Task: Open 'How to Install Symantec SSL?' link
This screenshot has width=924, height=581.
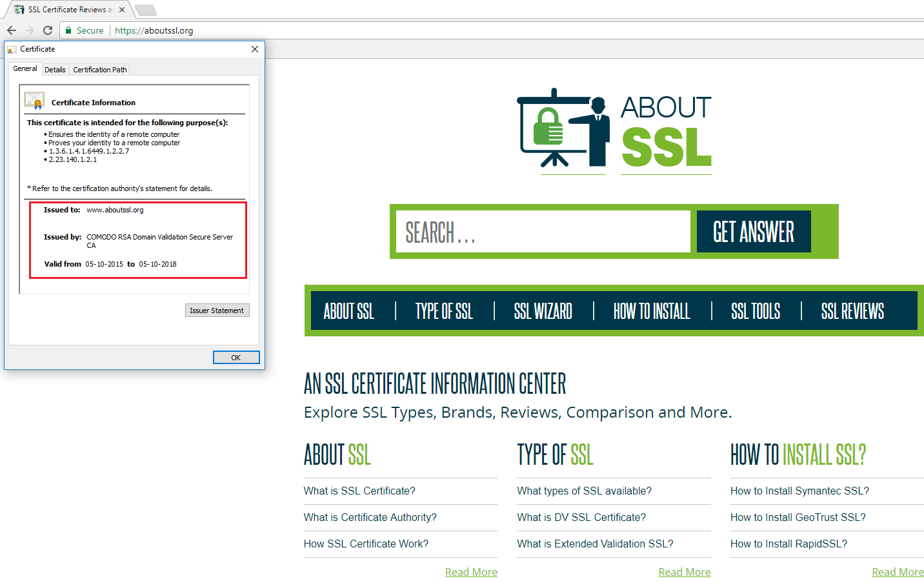Action: [799, 491]
